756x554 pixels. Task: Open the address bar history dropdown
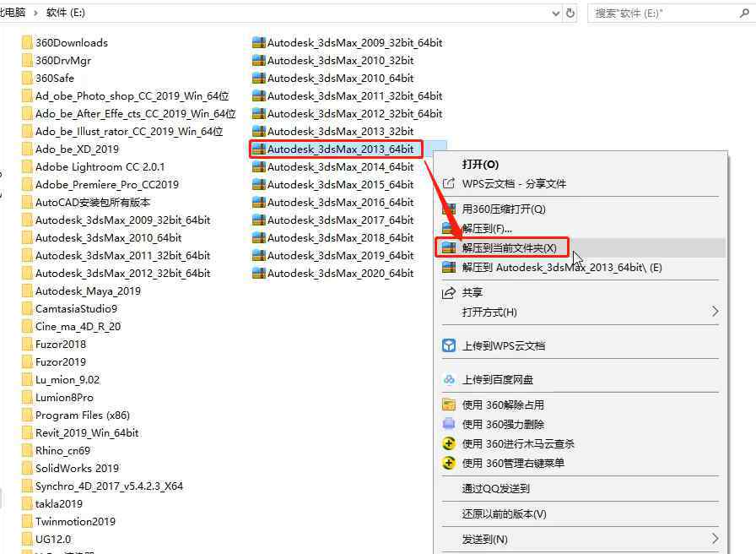[x=555, y=14]
